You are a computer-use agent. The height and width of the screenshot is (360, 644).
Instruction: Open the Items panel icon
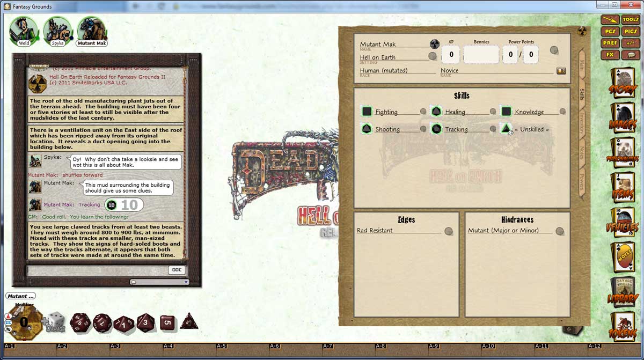[x=624, y=187]
